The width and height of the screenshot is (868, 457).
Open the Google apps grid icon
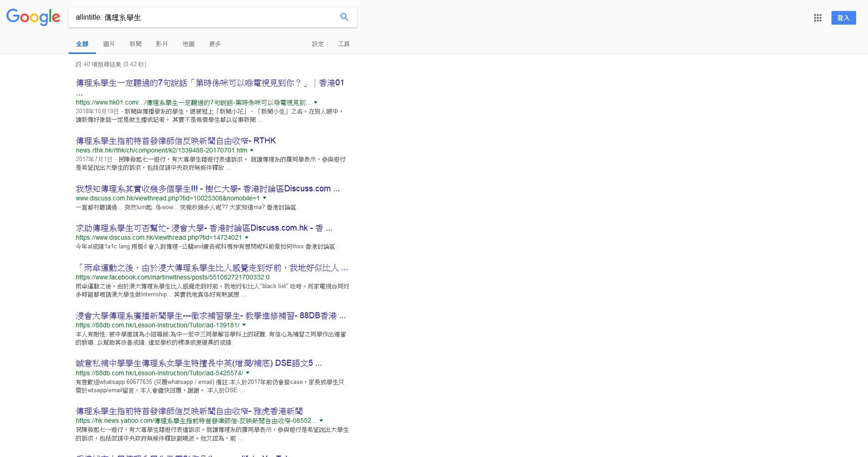[817, 18]
